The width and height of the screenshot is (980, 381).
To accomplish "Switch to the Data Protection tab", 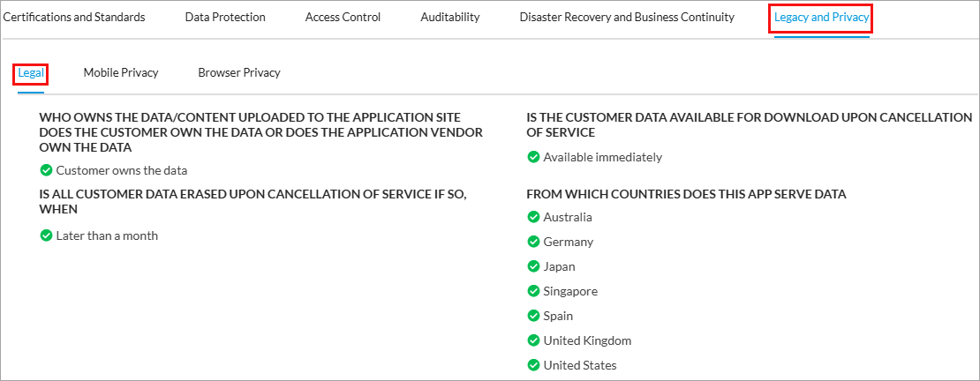I will 225,18.
